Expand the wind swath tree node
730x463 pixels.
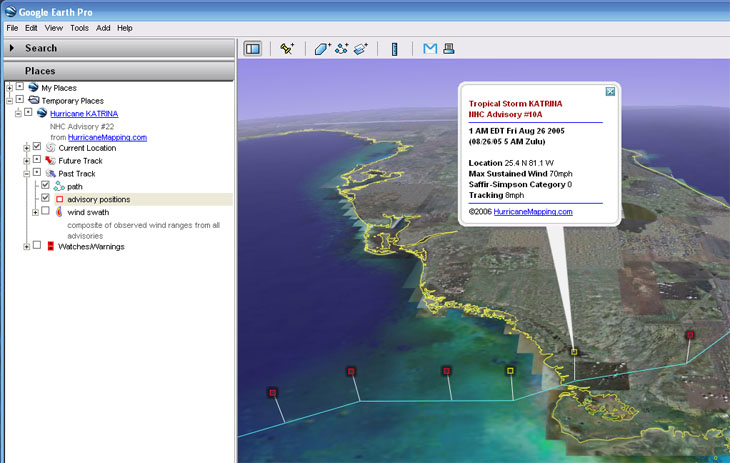(35, 212)
